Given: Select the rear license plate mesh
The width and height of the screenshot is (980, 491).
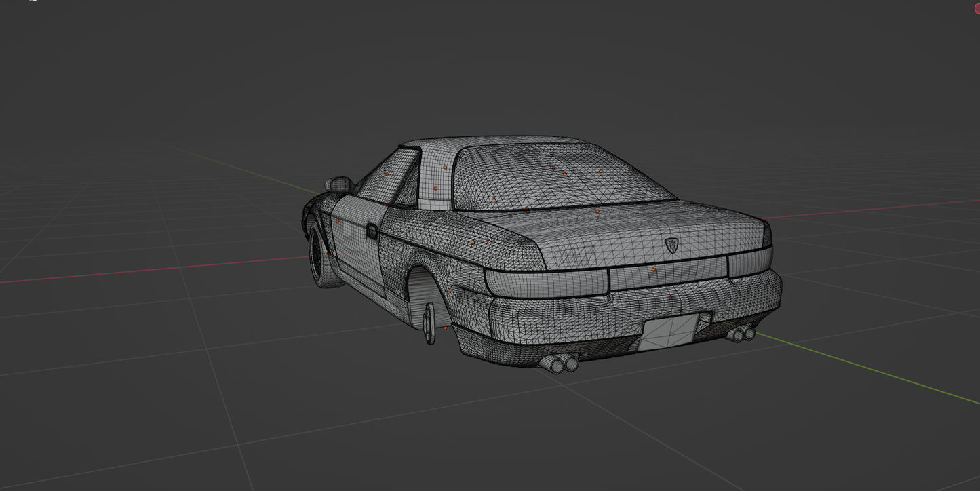Looking at the screenshot, I should pos(669,332).
